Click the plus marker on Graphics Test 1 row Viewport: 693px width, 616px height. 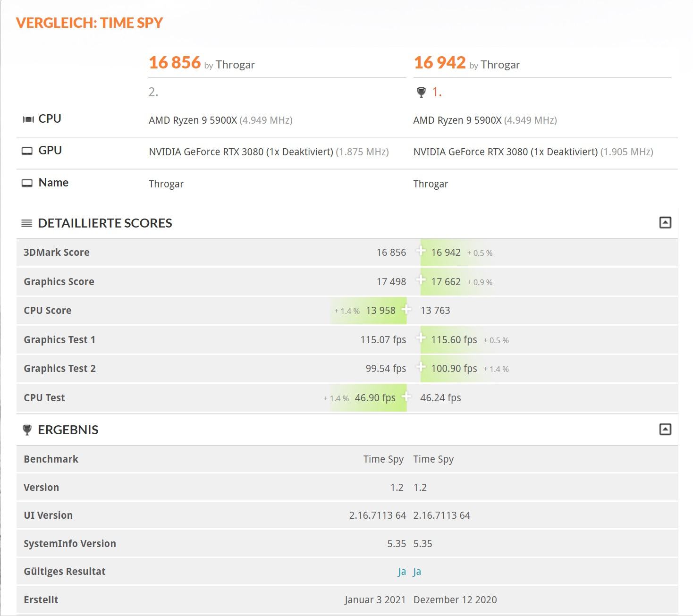tap(421, 338)
